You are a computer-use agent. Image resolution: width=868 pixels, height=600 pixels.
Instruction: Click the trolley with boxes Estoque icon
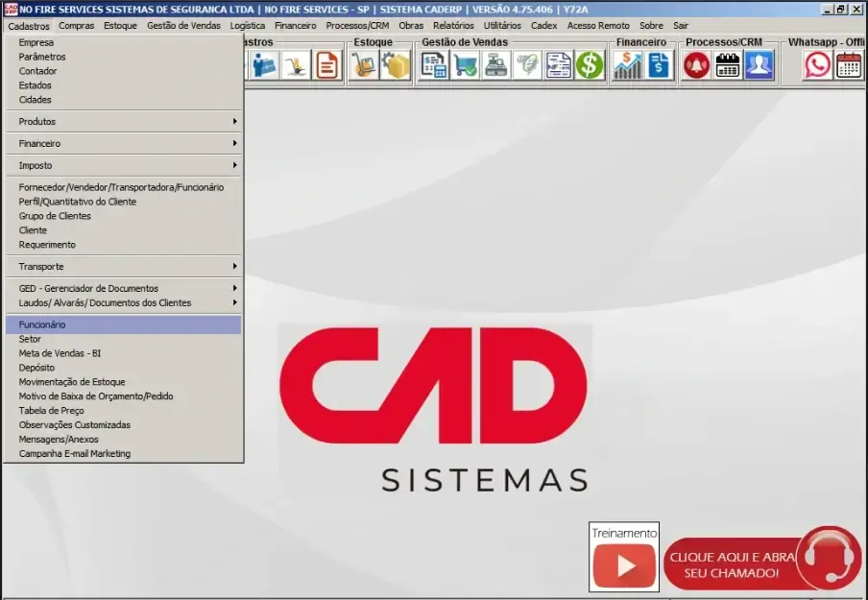tap(364, 65)
